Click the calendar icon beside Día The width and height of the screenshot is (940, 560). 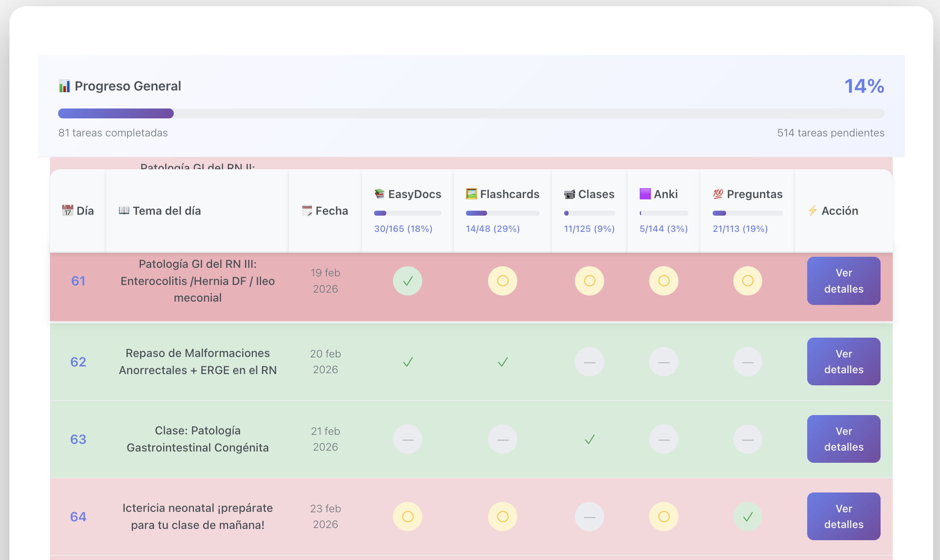point(68,211)
